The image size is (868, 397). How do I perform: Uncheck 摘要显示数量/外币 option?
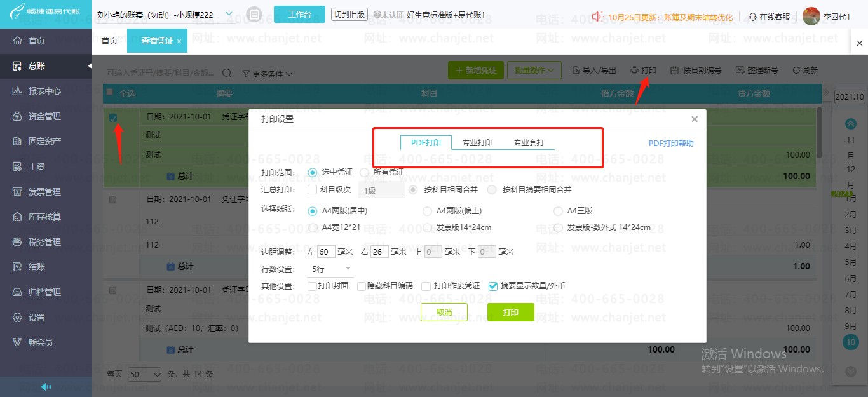(x=492, y=286)
